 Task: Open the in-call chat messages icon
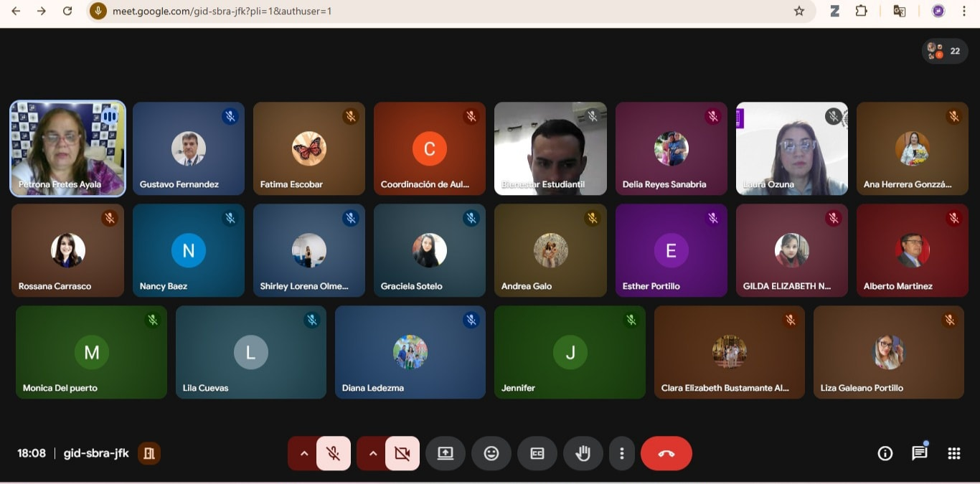(919, 453)
